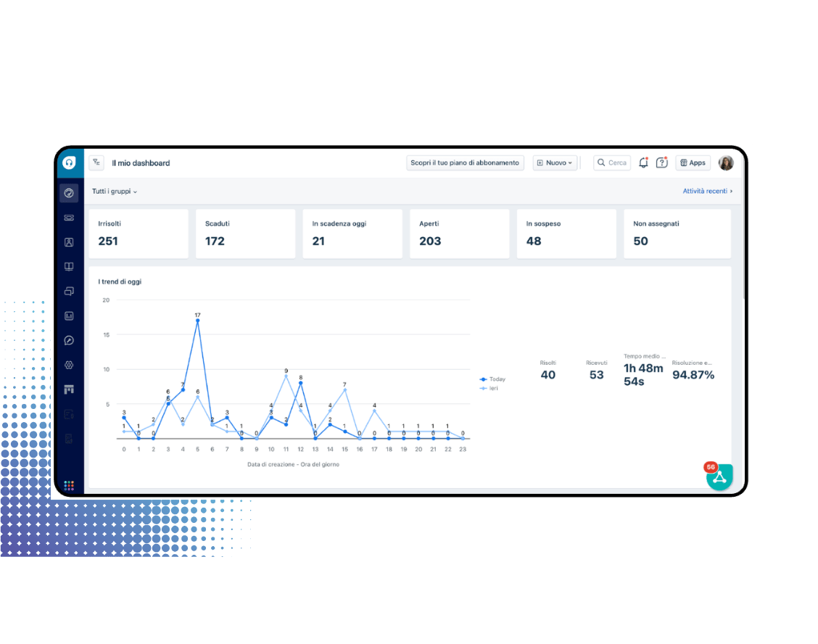Open the Admin gear settings icon

point(69,365)
